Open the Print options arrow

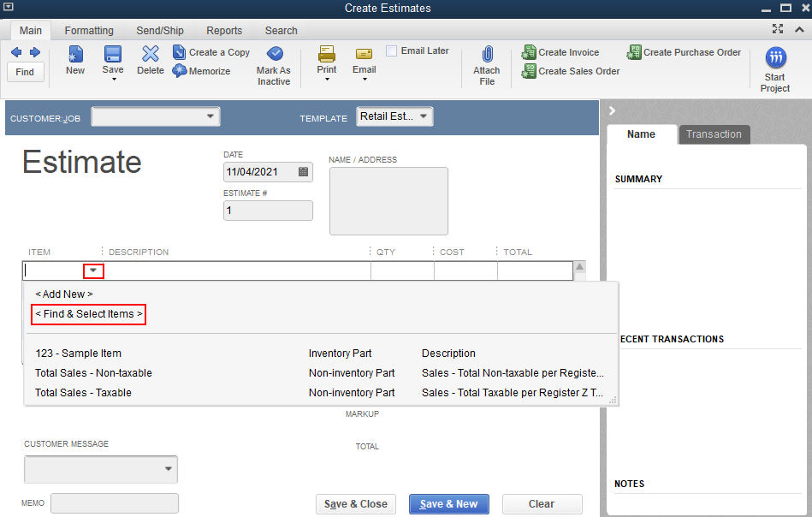pyautogui.click(x=327, y=80)
